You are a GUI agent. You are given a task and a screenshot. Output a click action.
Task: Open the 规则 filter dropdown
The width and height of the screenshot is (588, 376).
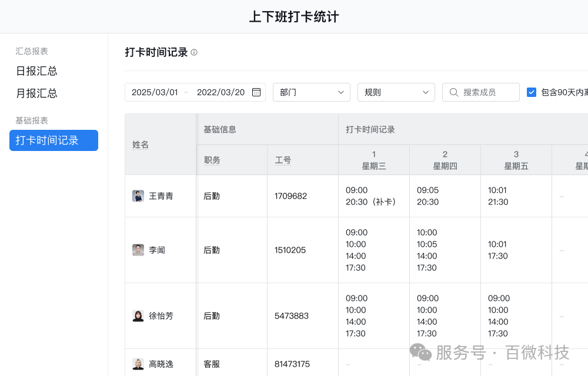396,92
